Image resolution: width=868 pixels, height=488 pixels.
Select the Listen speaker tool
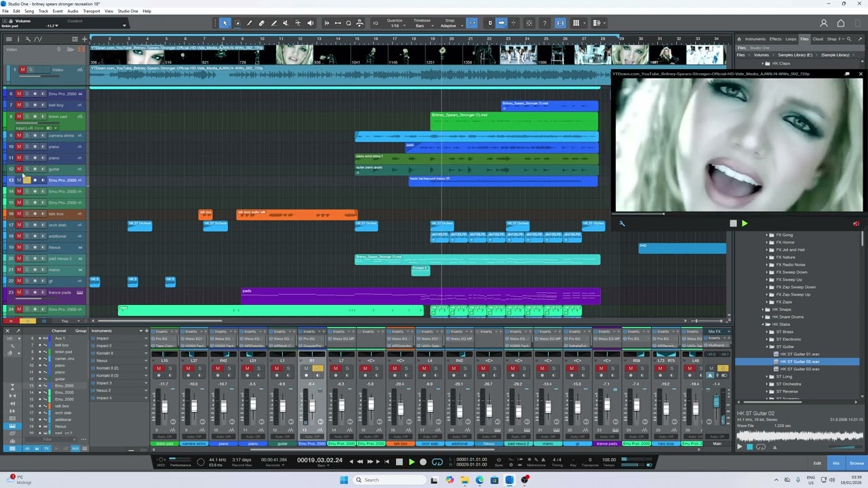[311, 23]
